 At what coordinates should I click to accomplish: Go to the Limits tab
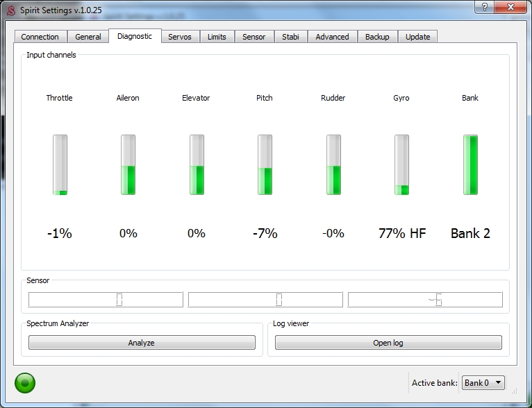(217, 37)
